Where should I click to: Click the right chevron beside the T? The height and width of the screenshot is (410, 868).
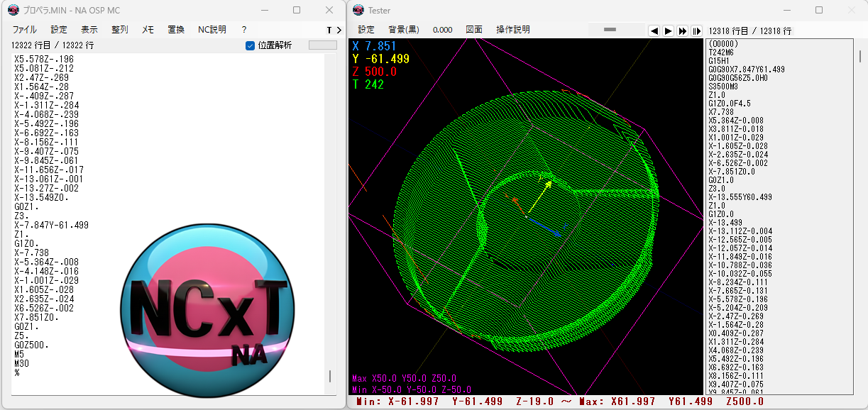(339, 30)
